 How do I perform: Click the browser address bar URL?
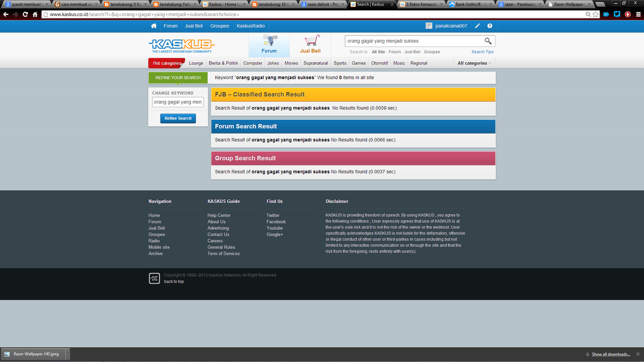point(312,15)
